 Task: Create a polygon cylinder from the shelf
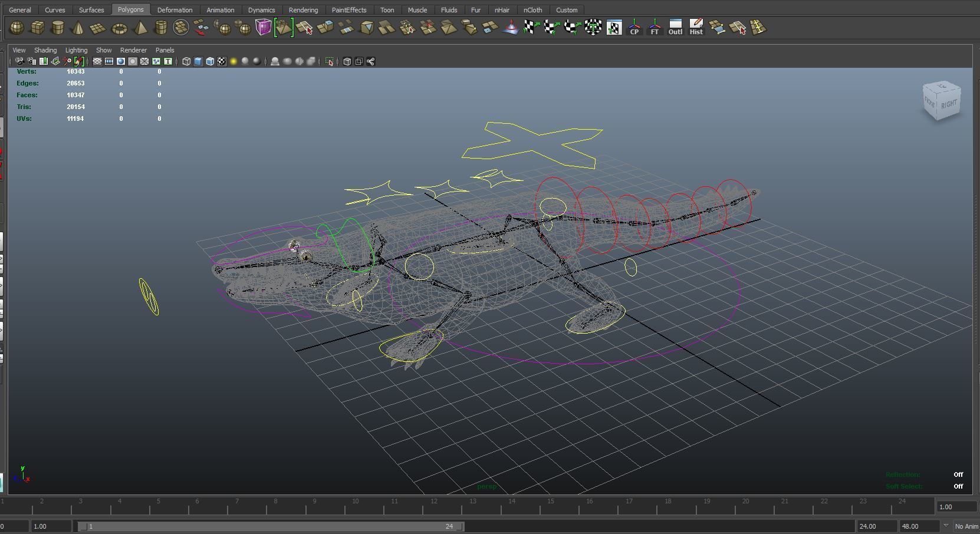point(58,28)
